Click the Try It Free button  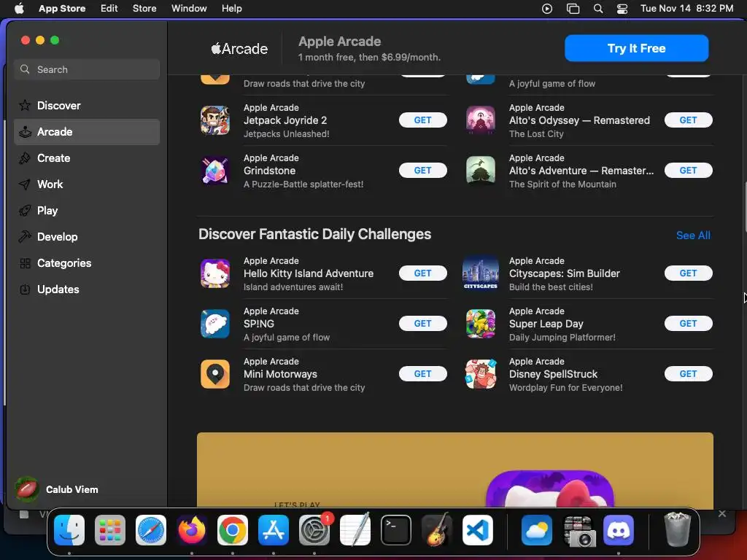pos(636,48)
